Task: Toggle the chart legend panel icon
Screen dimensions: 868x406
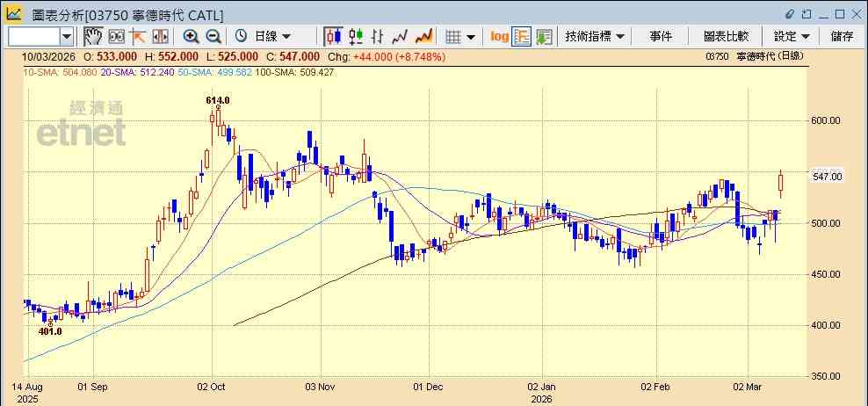Action: click(521, 37)
